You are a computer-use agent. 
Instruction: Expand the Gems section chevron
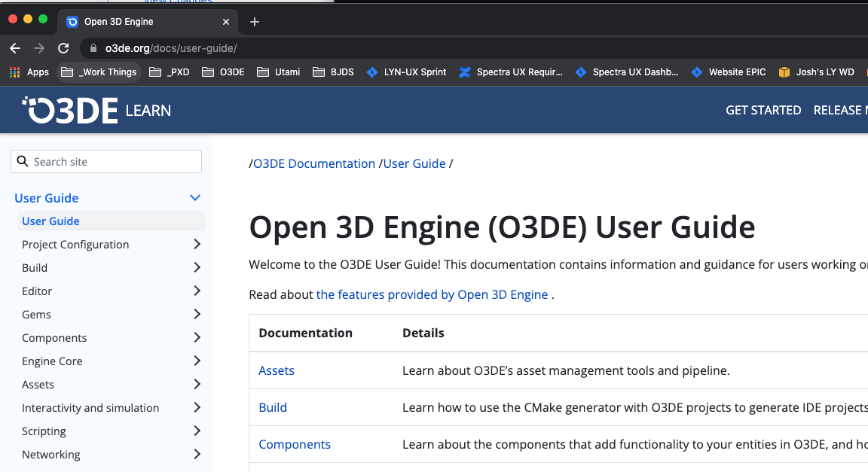tap(197, 315)
